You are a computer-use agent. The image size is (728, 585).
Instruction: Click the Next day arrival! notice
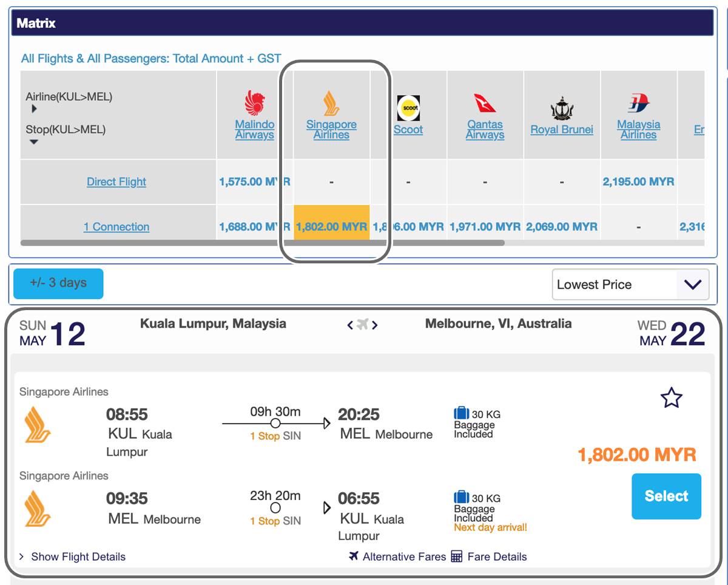click(x=491, y=527)
